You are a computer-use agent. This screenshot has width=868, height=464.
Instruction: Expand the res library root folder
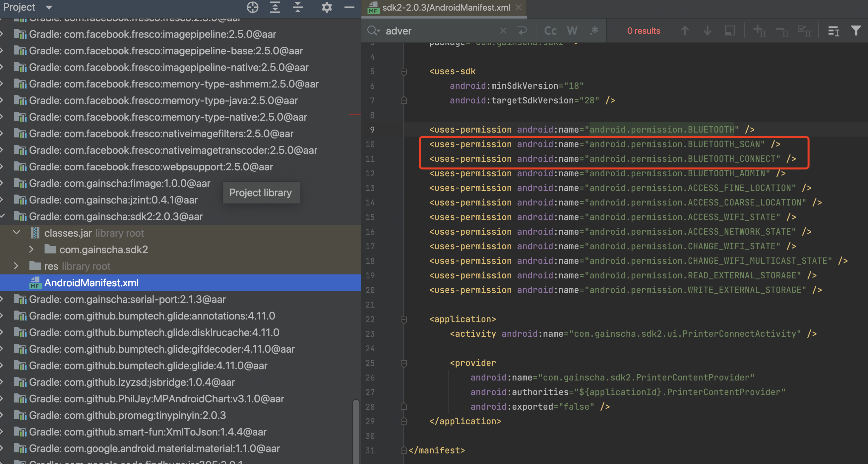(x=16, y=266)
